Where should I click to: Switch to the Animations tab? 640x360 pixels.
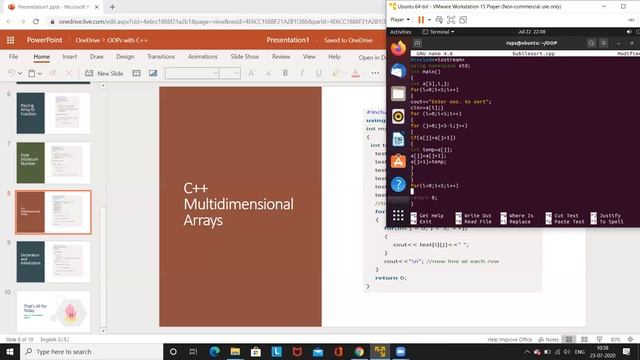coord(203,57)
